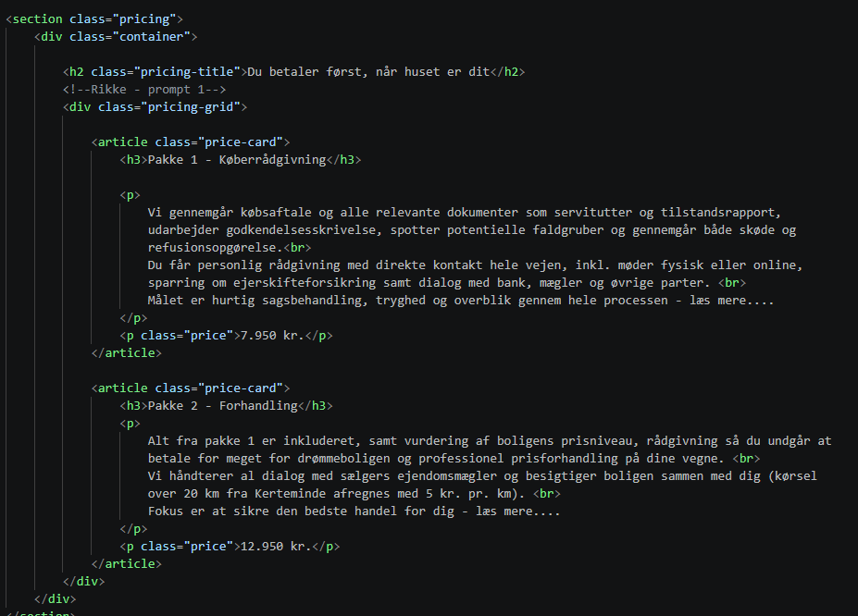
Task: Click the Fokus er at sikre line
Action: (354, 511)
